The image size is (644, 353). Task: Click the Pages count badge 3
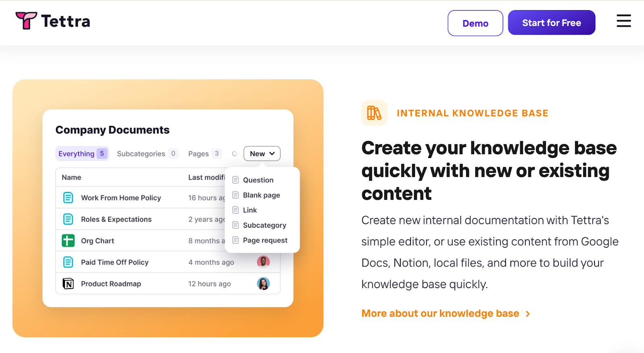pyautogui.click(x=217, y=154)
